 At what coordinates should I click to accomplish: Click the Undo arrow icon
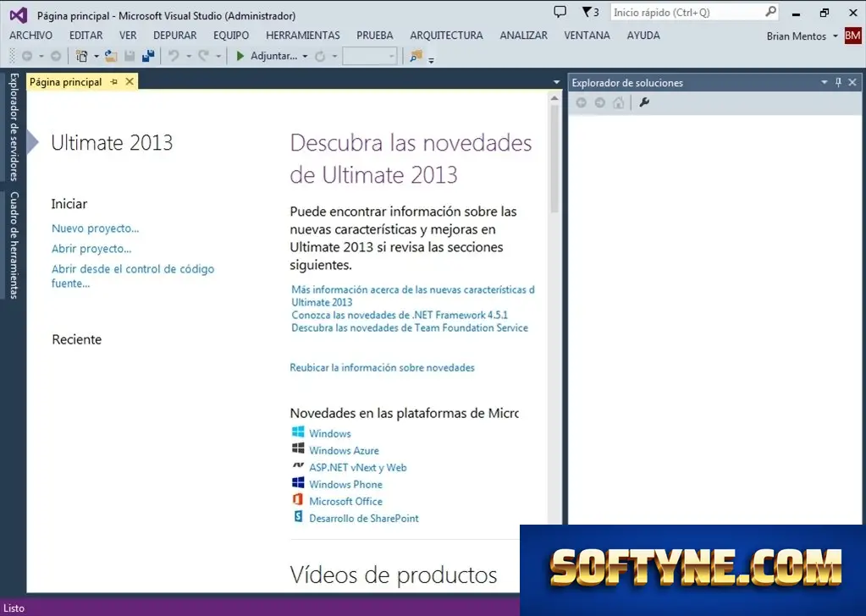pos(174,56)
